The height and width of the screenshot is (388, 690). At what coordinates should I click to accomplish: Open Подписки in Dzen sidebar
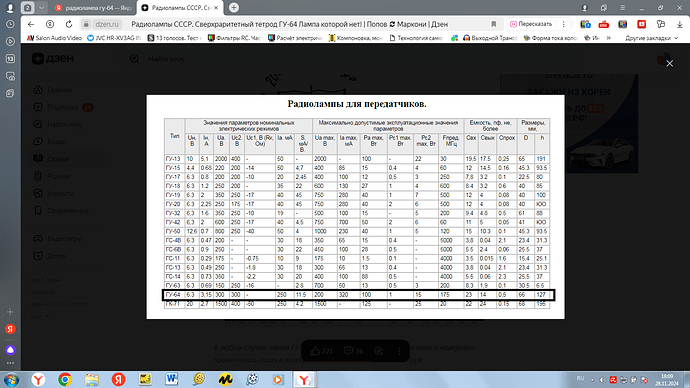point(62,107)
